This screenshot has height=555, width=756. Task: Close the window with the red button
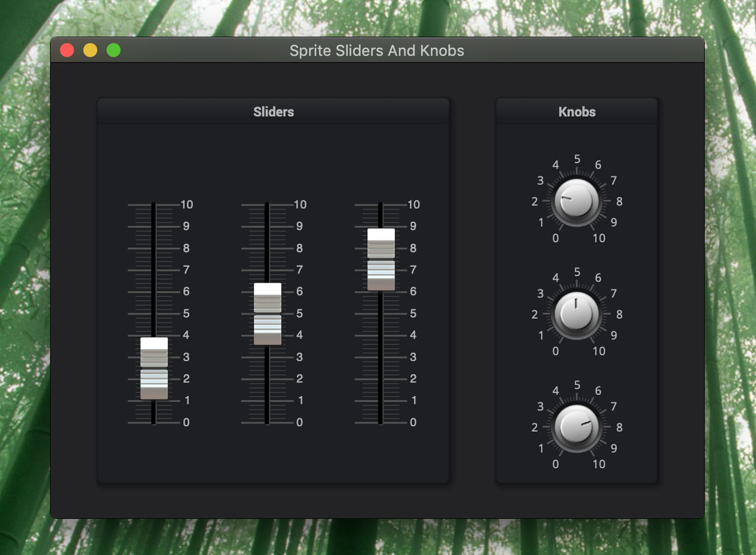pyautogui.click(x=67, y=51)
